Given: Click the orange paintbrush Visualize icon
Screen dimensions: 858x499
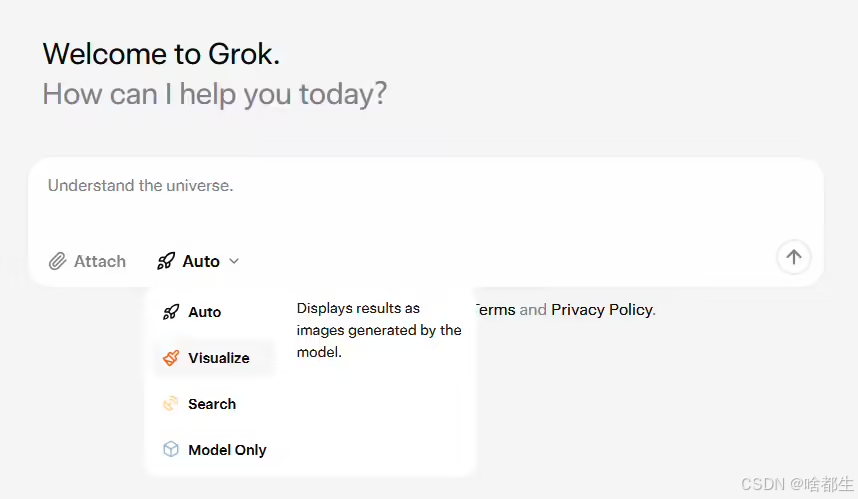Looking at the screenshot, I should (171, 358).
